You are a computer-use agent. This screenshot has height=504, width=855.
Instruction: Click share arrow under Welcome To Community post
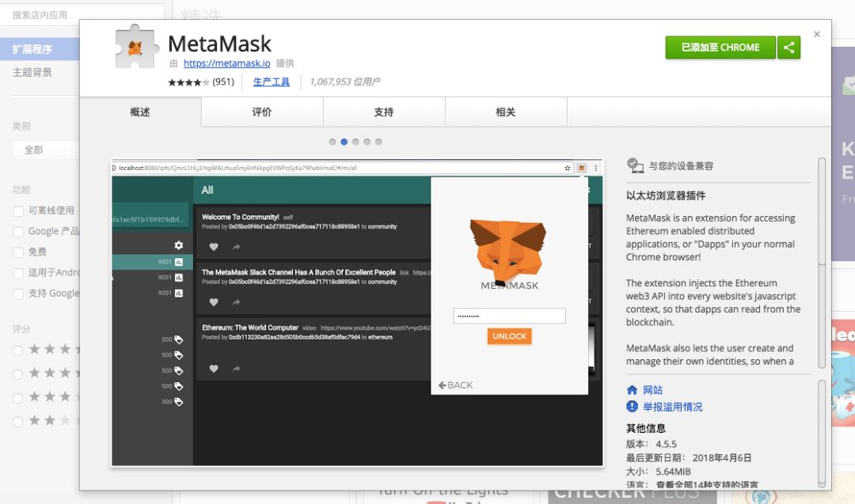tap(236, 247)
